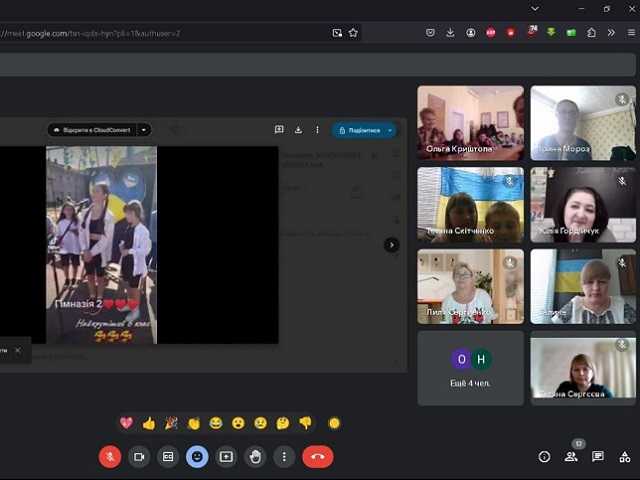The image size is (640, 480).
Task: Open the 'Ещё 4 чел.' participants tile
Action: (470, 368)
